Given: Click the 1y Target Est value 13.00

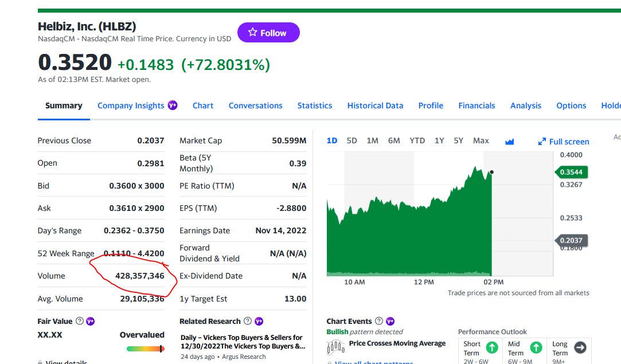Looking at the screenshot, I should tap(295, 299).
